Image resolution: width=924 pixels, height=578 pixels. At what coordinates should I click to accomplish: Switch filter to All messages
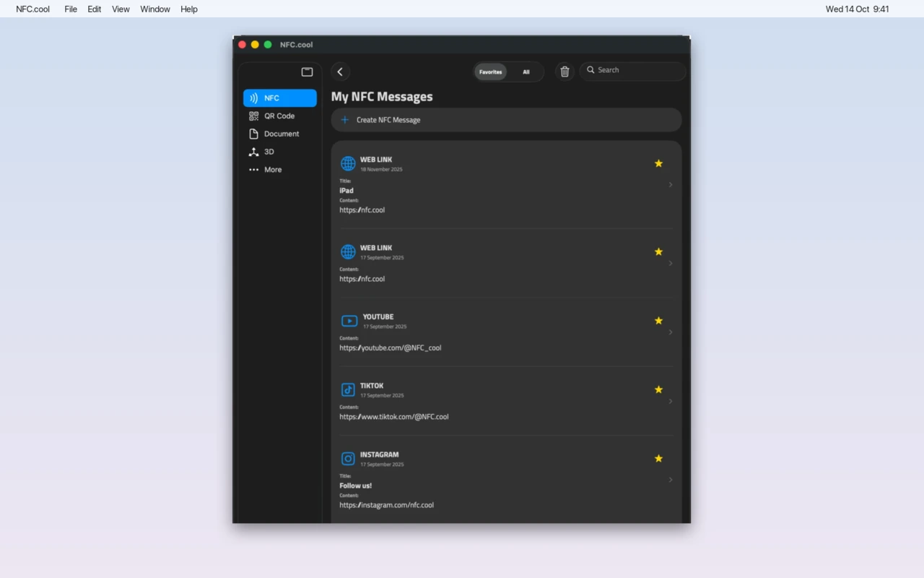[x=526, y=72]
